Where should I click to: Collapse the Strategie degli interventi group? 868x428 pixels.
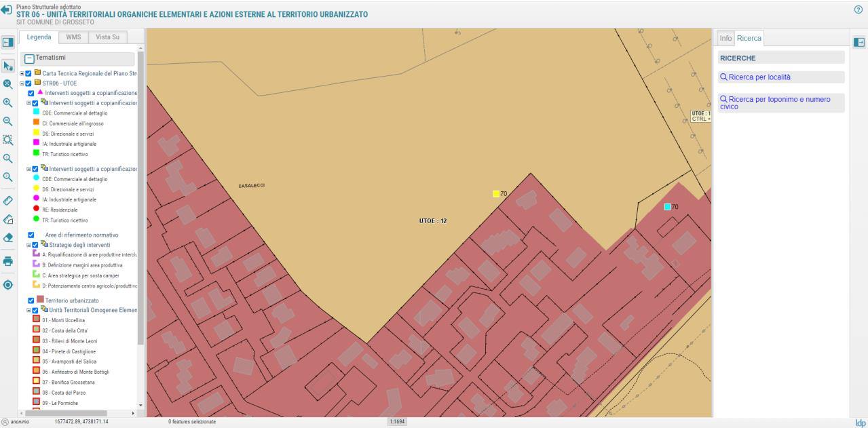[x=29, y=245]
